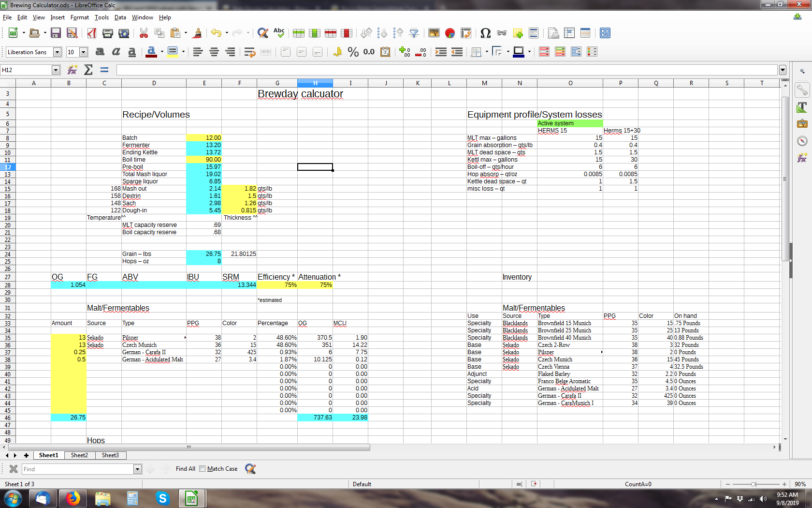Switch to the Sheet3 tab
This screenshot has height=508, width=812.
click(x=110, y=455)
